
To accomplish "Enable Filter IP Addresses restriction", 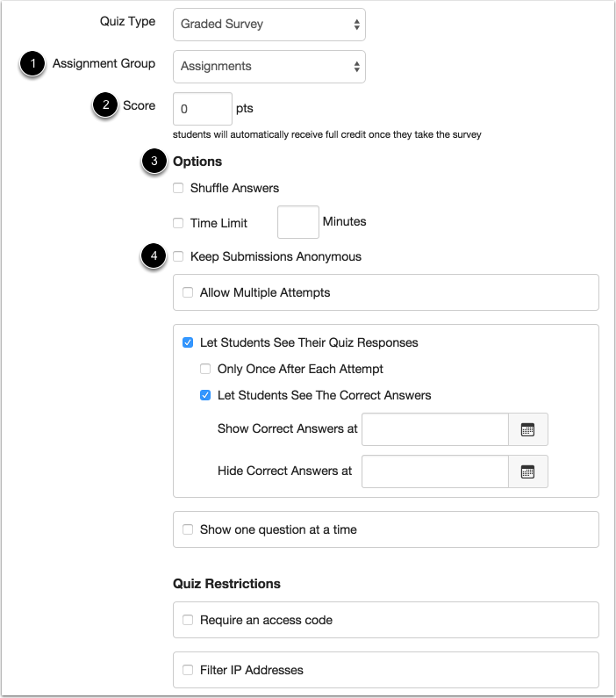I will (x=188, y=670).
